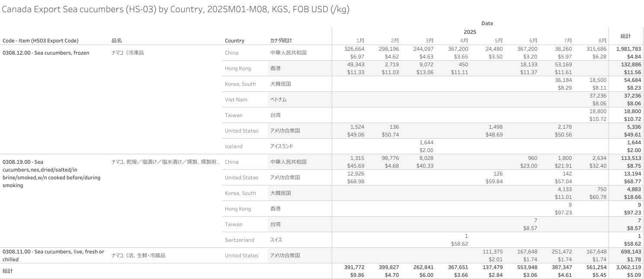Select the 0308.12.00 Sea cucumbers, frozen row label

[46, 53]
